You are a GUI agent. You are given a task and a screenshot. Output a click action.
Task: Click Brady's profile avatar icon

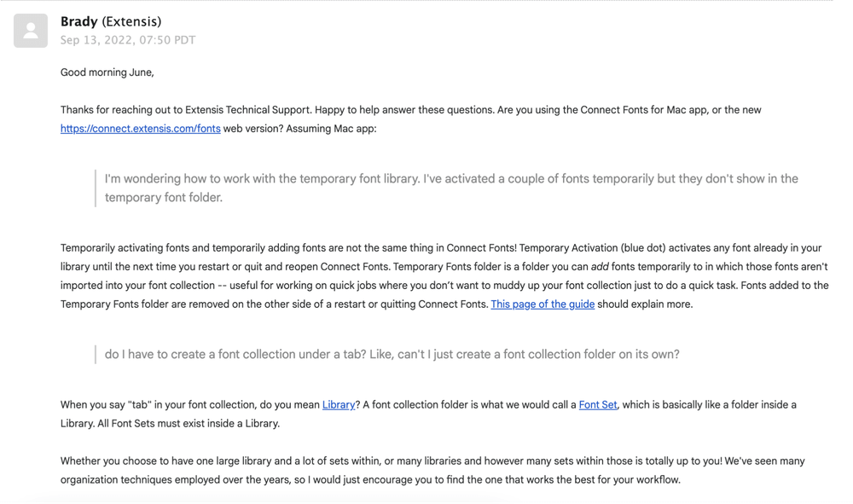click(x=31, y=31)
